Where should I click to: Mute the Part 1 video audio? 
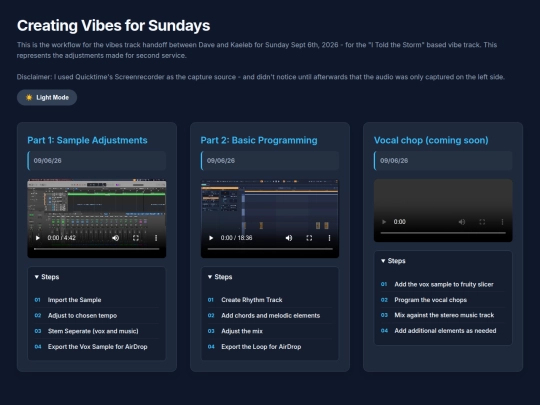(115, 238)
